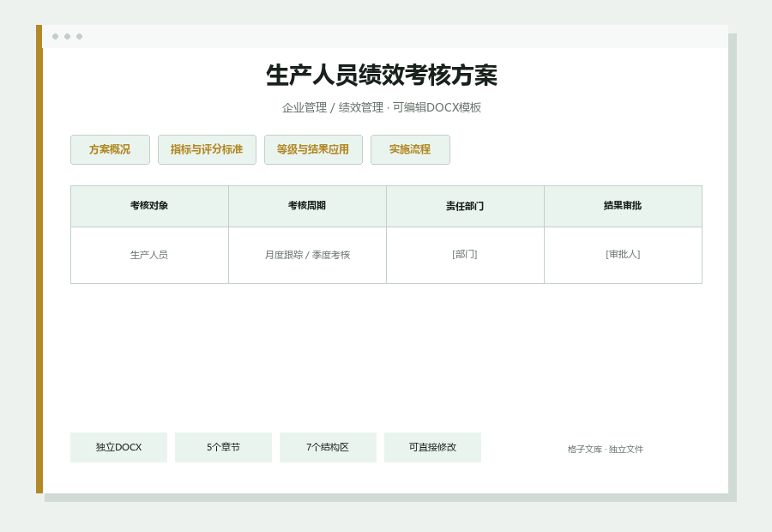Viewport: 772px width, 532px height.
Task: Click the 考核周期 column header
Action: [307, 206]
